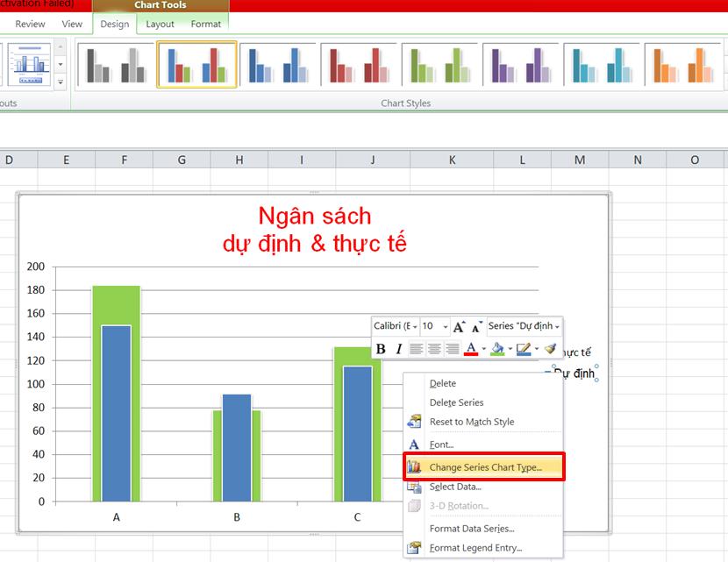Click category label B on axis
This screenshot has width=728, height=562.
pos(237,517)
